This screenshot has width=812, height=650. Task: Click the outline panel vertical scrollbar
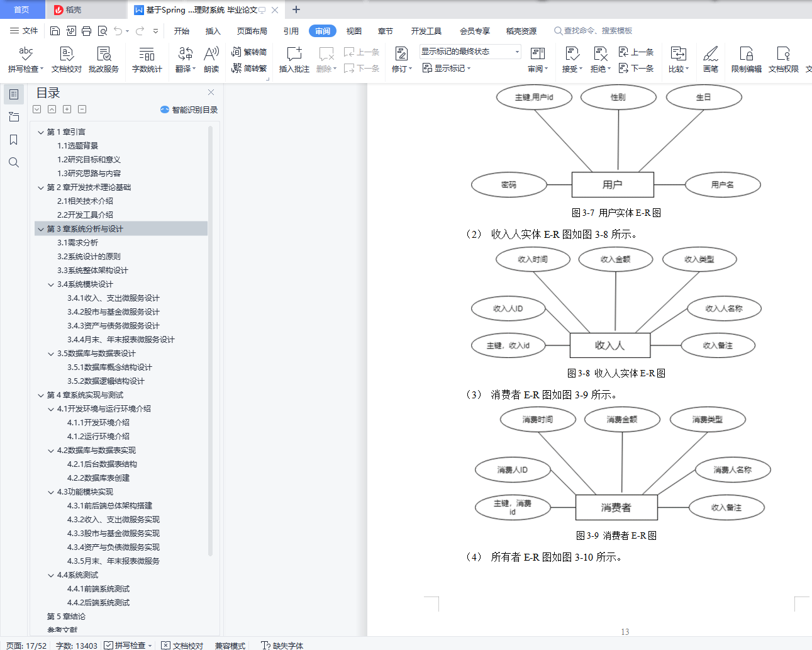210,340
